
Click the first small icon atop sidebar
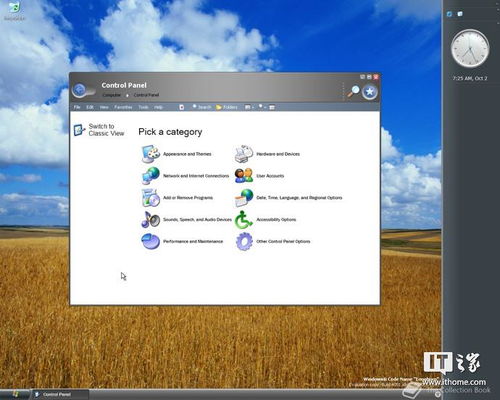tap(449, 14)
